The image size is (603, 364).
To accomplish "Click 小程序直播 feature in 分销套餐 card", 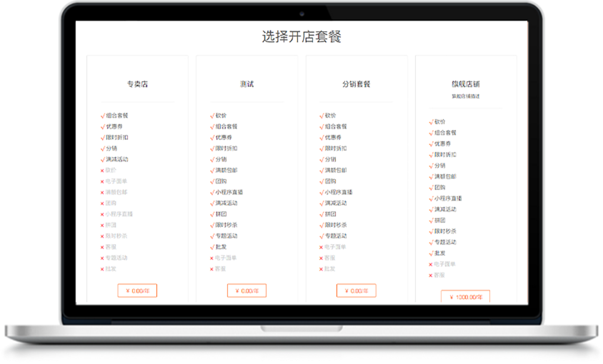I will (x=339, y=192).
